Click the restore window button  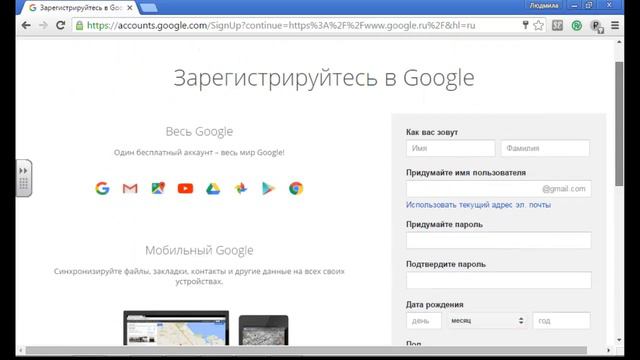[589, 5]
